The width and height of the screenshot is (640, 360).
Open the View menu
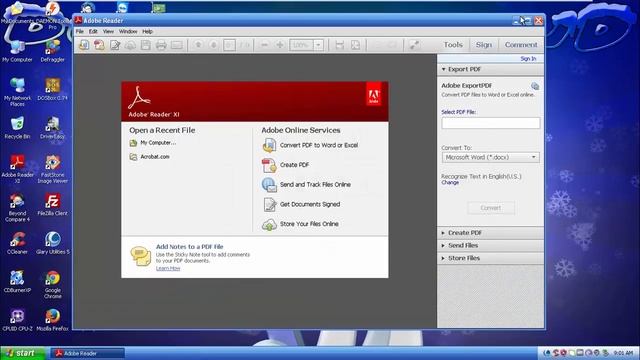(x=108, y=31)
